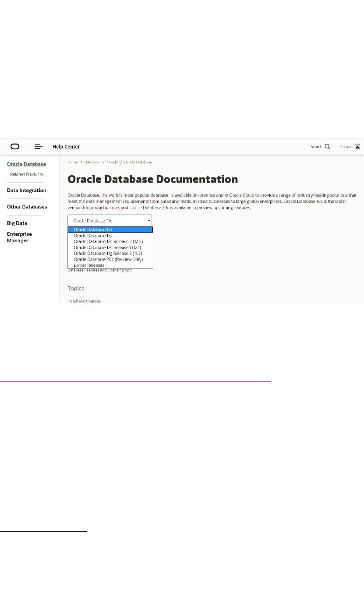This screenshot has width=364, height=601.
Task: Open the Account profile icon
Action: 357,147
